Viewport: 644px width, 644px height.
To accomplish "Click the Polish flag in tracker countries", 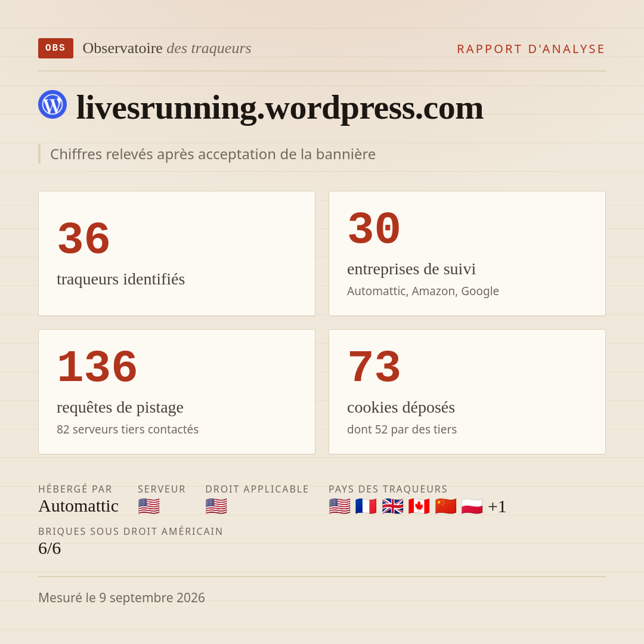I will (472, 506).
